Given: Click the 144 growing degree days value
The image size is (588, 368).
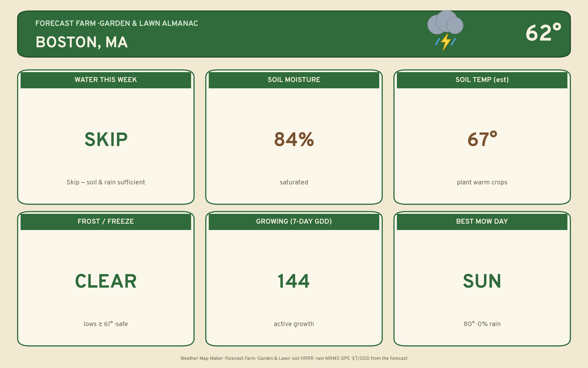Looking at the screenshot, I should 294,281.
